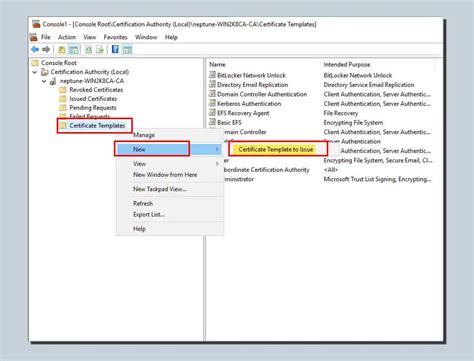The height and width of the screenshot is (361, 474).
Task: Choose Certificate Template to Issue
Action: pyautogui.click(x=276, y=150)
